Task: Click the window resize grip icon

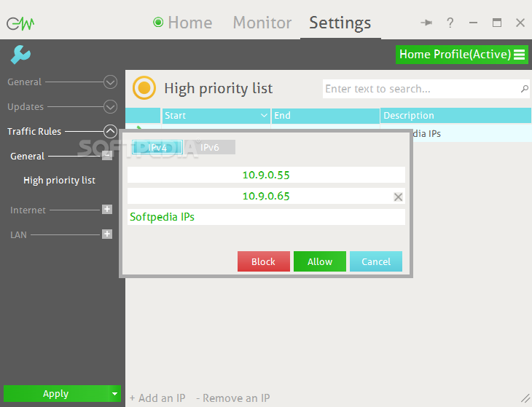Action: pyautogui.click(x=525, y=398)
